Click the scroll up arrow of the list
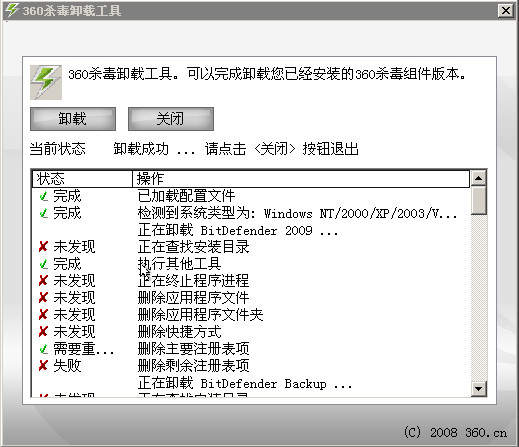This screenshot has height=447, width=519. click(479, 178)
